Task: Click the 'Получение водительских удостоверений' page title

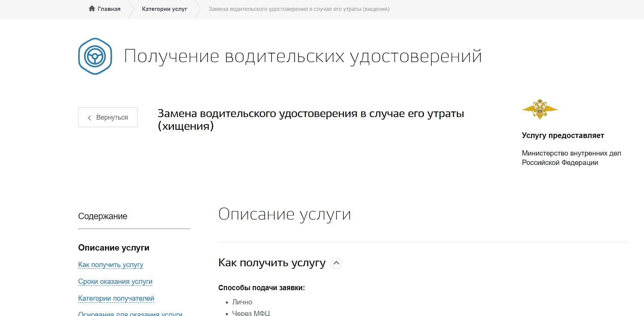Action: pyautogui.click(x=303, y=56)
